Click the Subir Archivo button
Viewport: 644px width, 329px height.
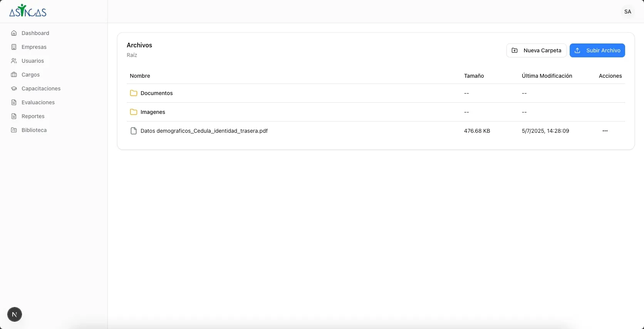[x=597, y=50]
